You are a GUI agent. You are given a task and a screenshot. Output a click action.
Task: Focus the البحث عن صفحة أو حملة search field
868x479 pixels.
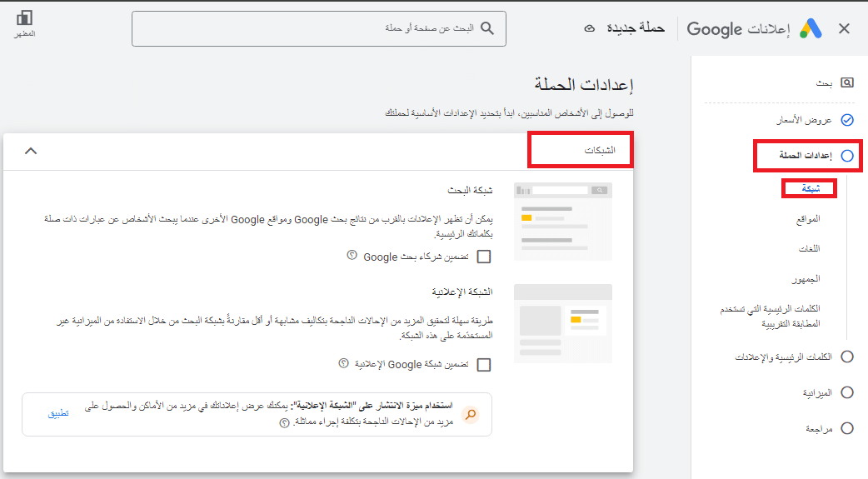click(x=319, y=29)
